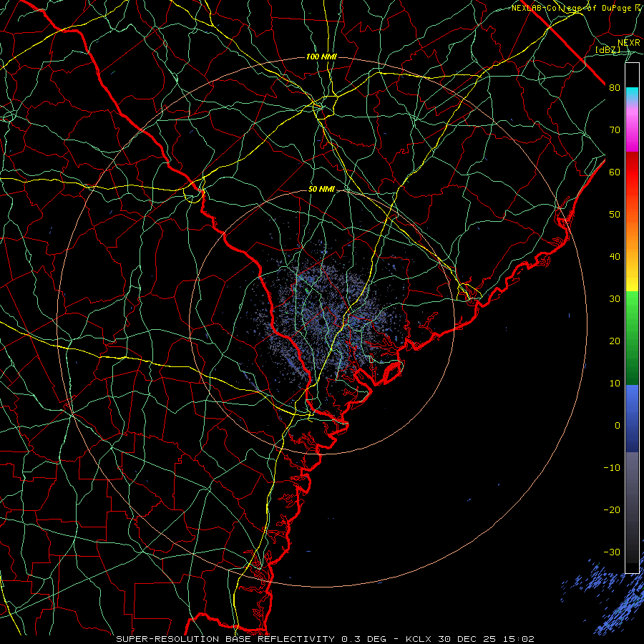This screenshot has height=644, width=644.
Task: Click the 60 value on the color scale
Action: [x=615, y=172]
